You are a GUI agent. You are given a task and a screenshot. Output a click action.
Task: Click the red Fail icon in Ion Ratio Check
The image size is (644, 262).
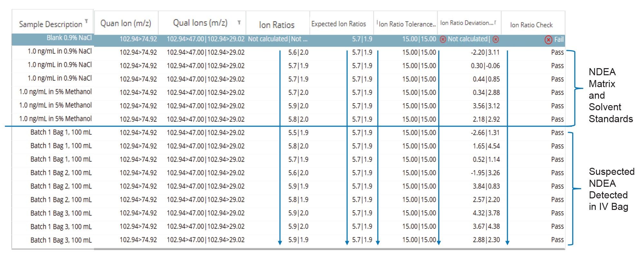pos(548,40)
